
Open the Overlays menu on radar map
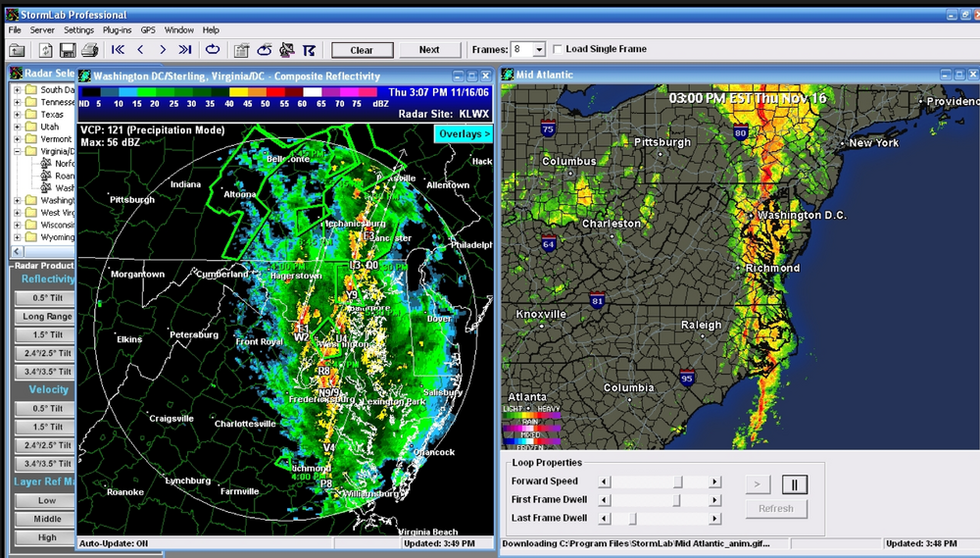(x=464, y=133)
